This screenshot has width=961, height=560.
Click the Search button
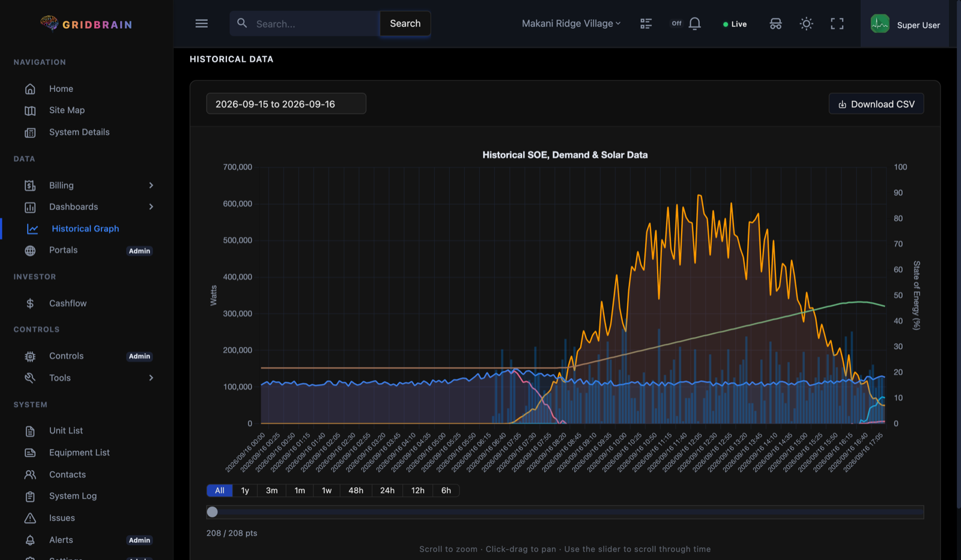pyautogui.click(x=405, y=23)
